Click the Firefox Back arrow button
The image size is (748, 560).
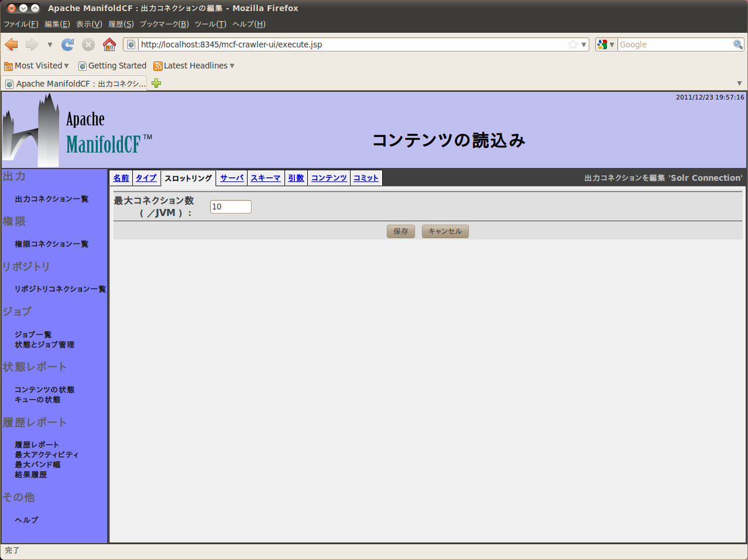[x=12, y=44]
